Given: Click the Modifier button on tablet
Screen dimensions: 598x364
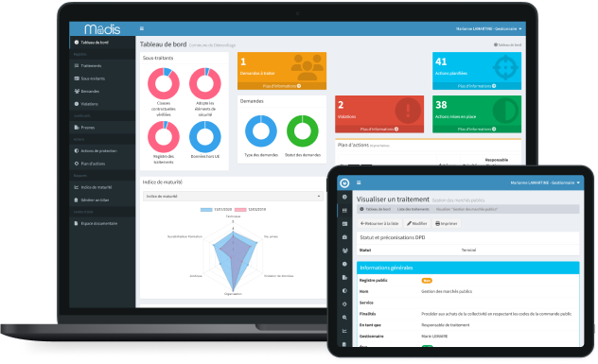Looking at the screenshot, I should (417, 224).
